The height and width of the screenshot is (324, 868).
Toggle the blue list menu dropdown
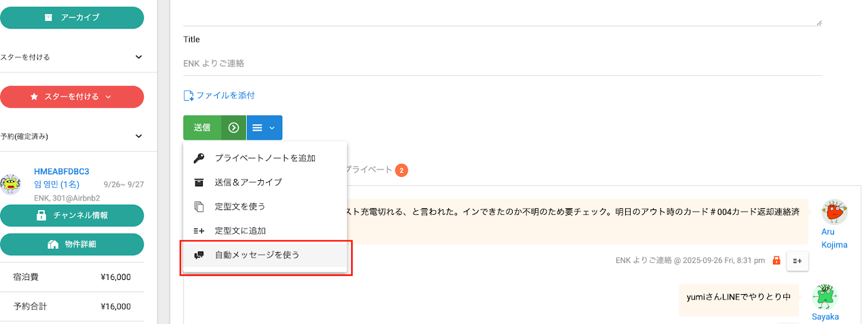(264, 127)
